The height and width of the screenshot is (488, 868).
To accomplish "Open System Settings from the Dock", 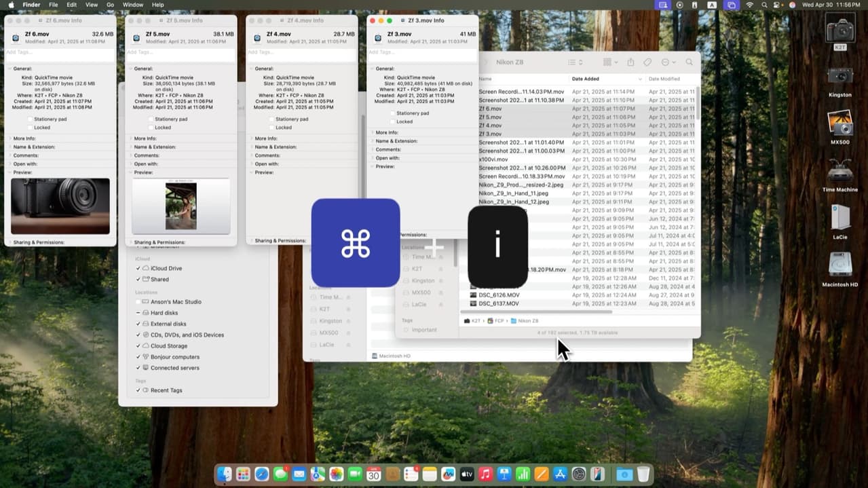I will pyautogui.click(x=579, y=474).
